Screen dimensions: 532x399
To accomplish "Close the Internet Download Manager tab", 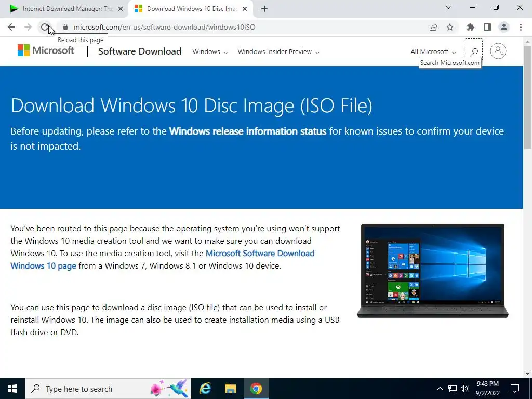I will (121, 9).
